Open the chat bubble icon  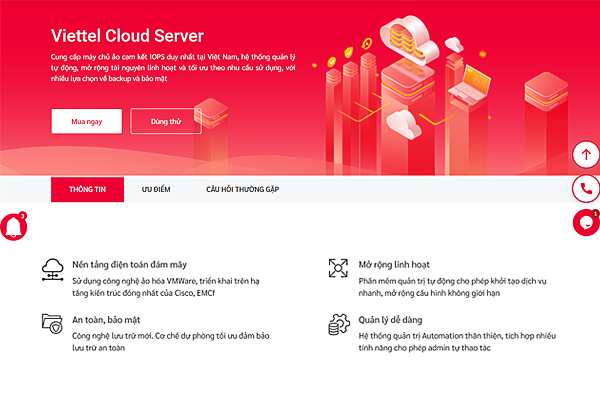[586, 222]
